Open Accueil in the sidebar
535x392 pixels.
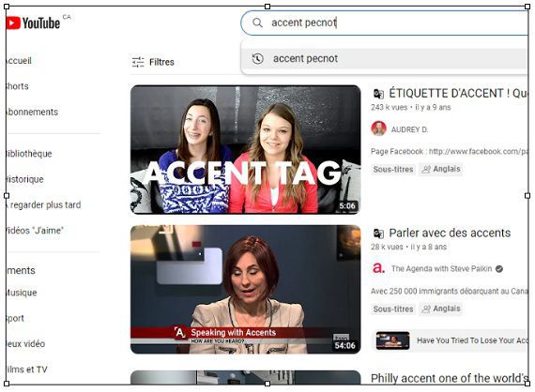[19, 61]
